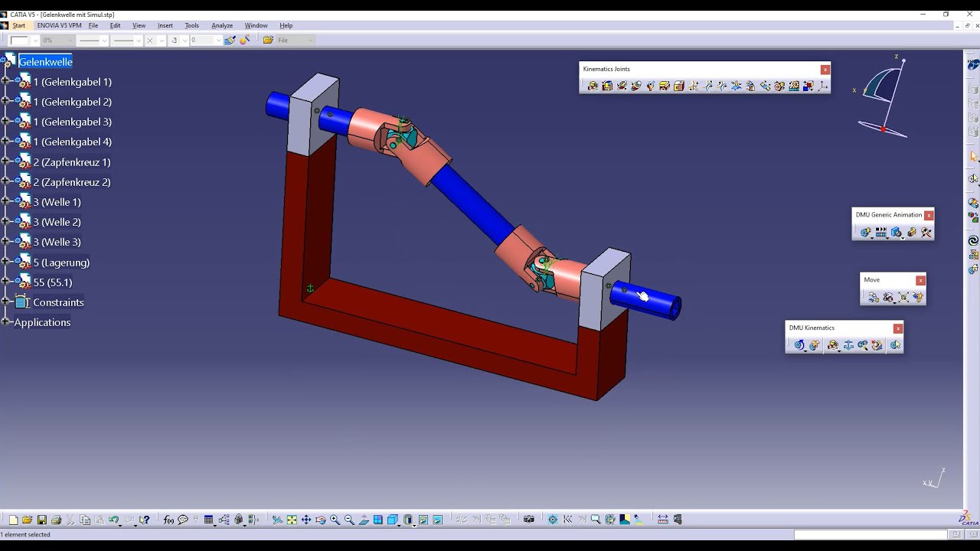Viewport: 980px width, 551px height.
Task: Select 1 (Gelenkgabel 2) in the tree
Action: pyautogui.click(x=72, y=102)
